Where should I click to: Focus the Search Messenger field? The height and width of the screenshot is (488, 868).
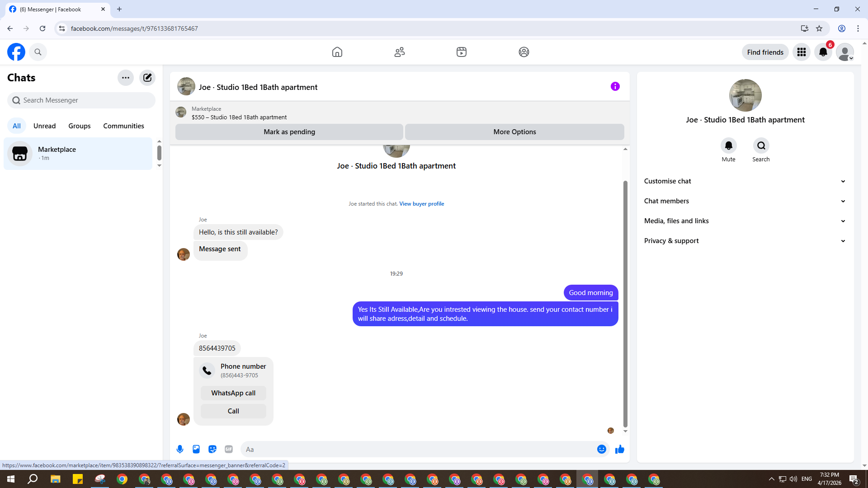(x=81, y=100)
